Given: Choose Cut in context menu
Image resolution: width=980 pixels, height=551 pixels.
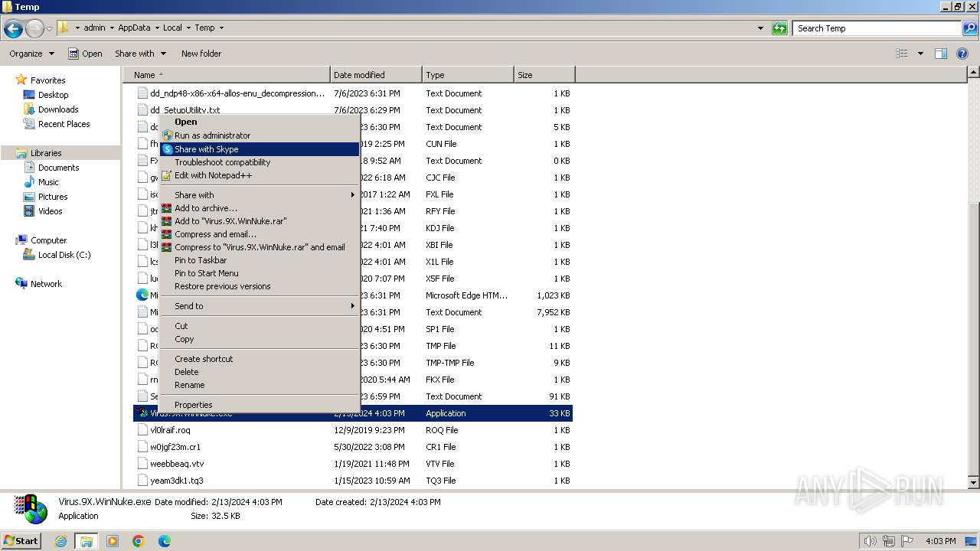Looking at the screenshot, I should 259,326.
